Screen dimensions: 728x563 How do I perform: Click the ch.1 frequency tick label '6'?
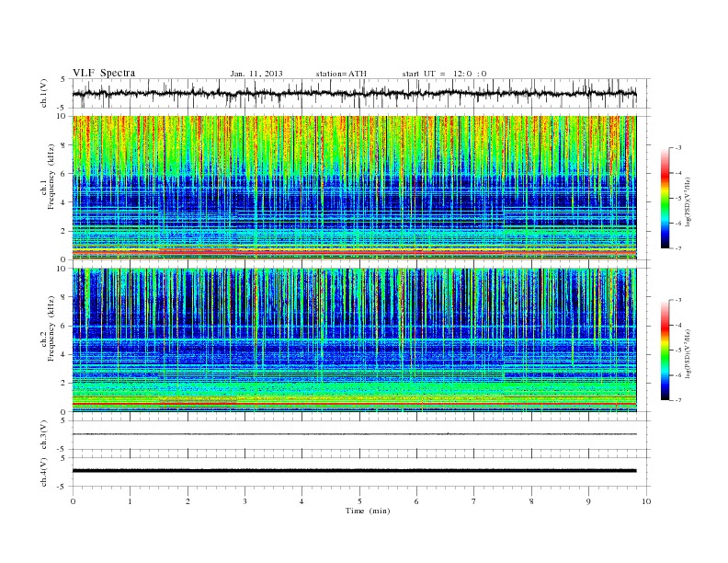pyautogui.click(x=64, y=173)
